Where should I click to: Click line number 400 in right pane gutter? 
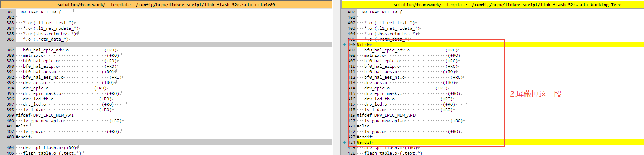click(x=351, y=12)
